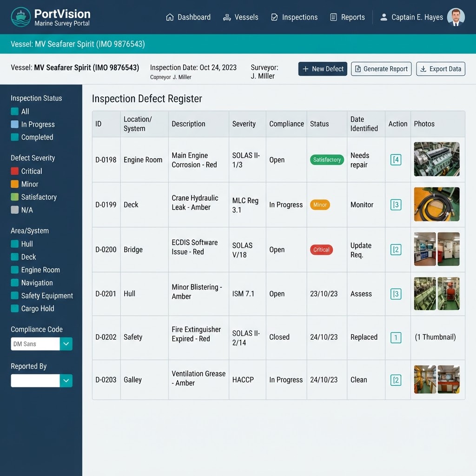Click document icon on Generate Report
The image size is (476, 476).
point(358,69)
